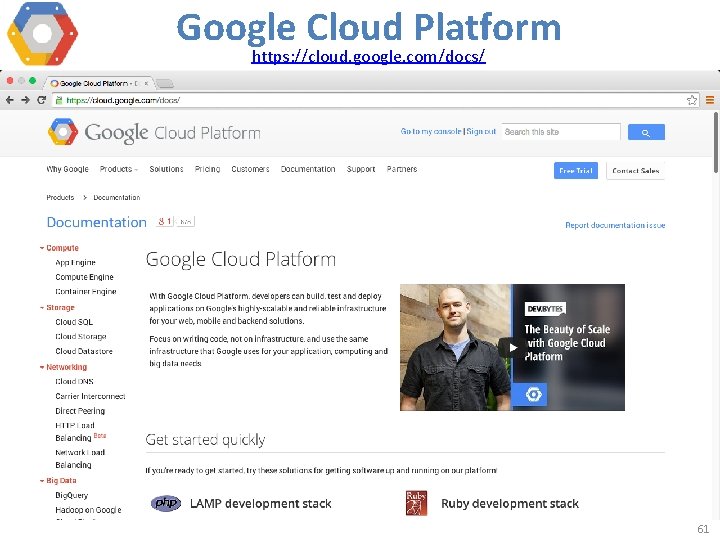Click Go to my console link
Screen dimensions: 720x540
pyautogui.click(x=431, y=131)
